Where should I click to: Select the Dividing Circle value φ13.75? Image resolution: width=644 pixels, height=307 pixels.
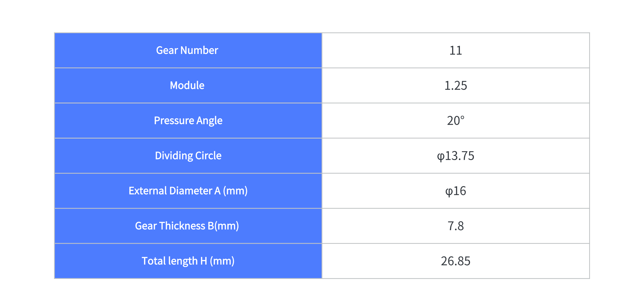(x=456, y=156)
